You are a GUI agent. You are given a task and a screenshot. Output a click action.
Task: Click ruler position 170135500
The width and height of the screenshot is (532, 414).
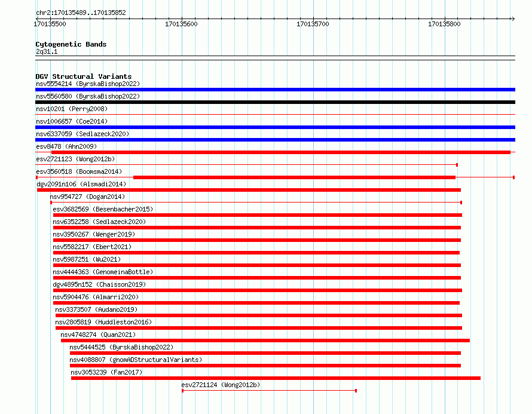[x=50, y=24]
